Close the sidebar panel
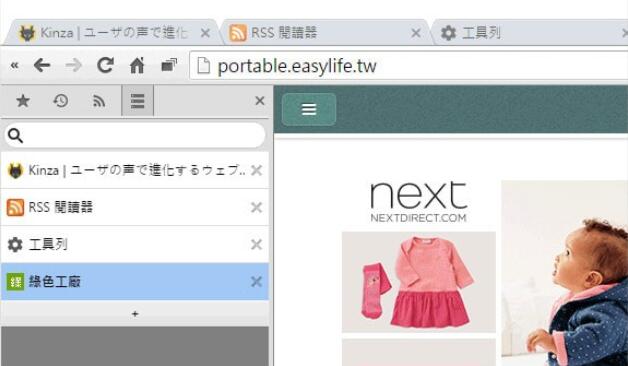Viewport: 628px width, 366px height. 260,101
